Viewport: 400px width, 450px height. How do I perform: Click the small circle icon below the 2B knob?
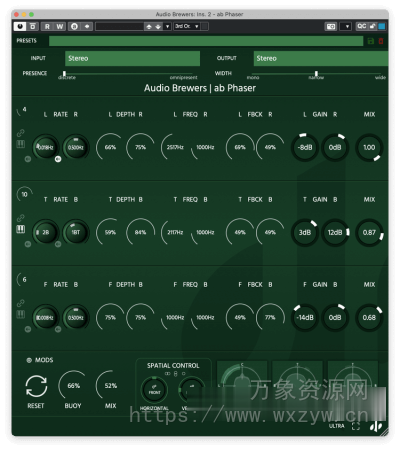pyautogui.click(x=28, y=244)
